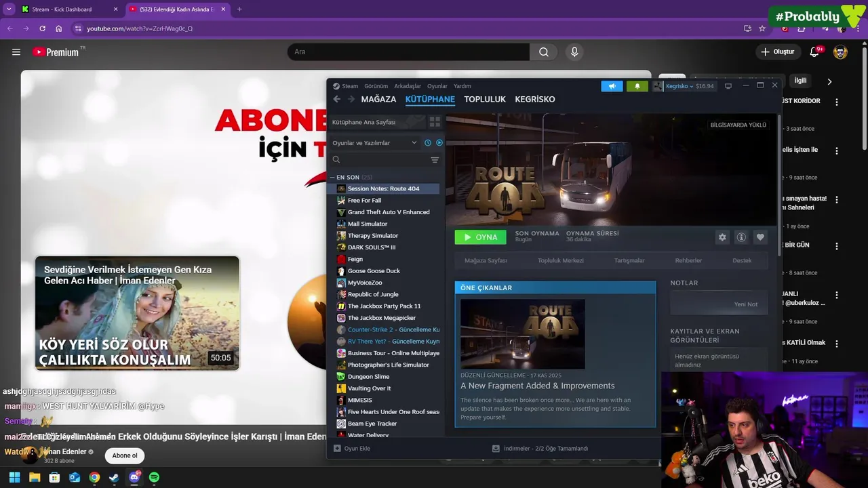Image resolution: width=868 pixels, height=488 pixels.
Task: Open Chrome tab search dropdown arrow
Action: (9, 9)
